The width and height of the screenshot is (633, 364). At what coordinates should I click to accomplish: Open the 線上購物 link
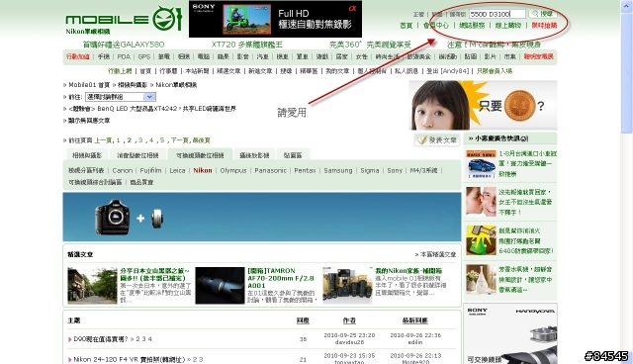point(507,26)
